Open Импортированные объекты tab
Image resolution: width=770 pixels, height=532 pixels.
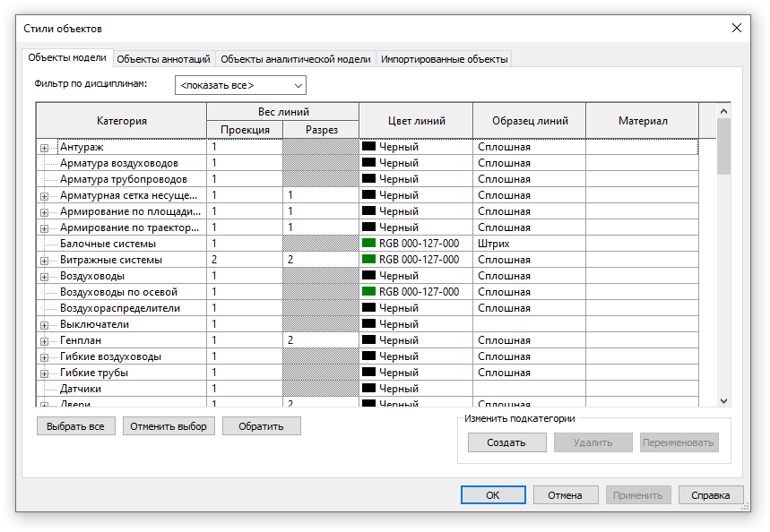point(445,59)
